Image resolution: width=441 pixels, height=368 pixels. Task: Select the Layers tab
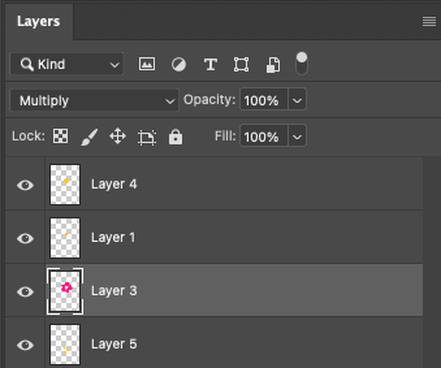tap(39, 22)
